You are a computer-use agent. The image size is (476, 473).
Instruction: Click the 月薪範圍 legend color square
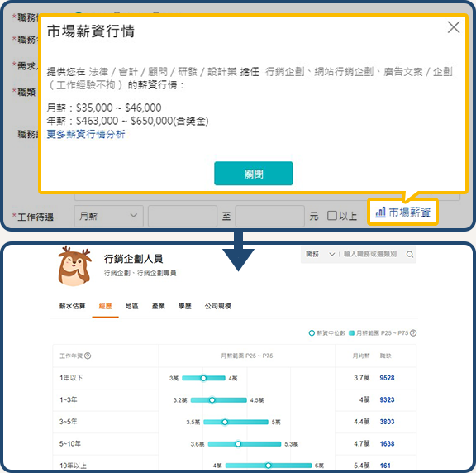pos(351,333)
